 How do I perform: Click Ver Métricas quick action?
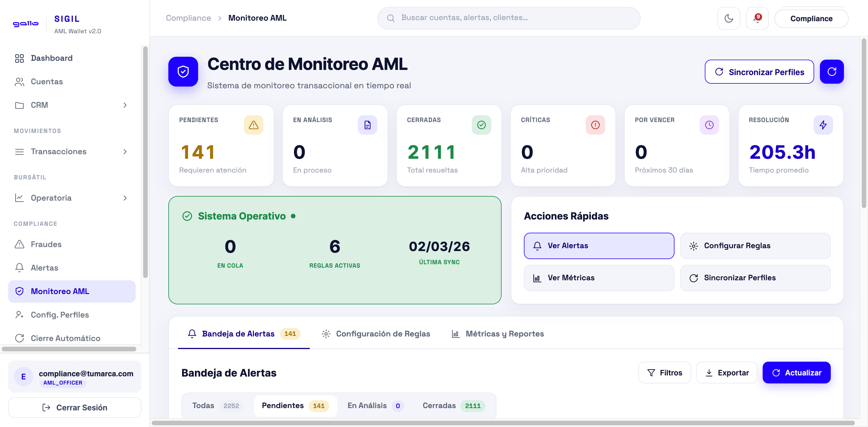[599, 278]
